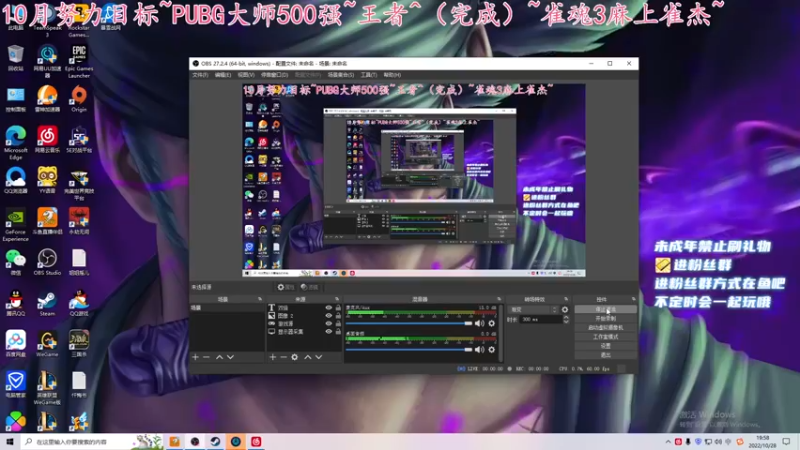Screen dimensions: 800x450
Task: Open the Recycle Bin on the desktop
Action: tap(15, 58)
